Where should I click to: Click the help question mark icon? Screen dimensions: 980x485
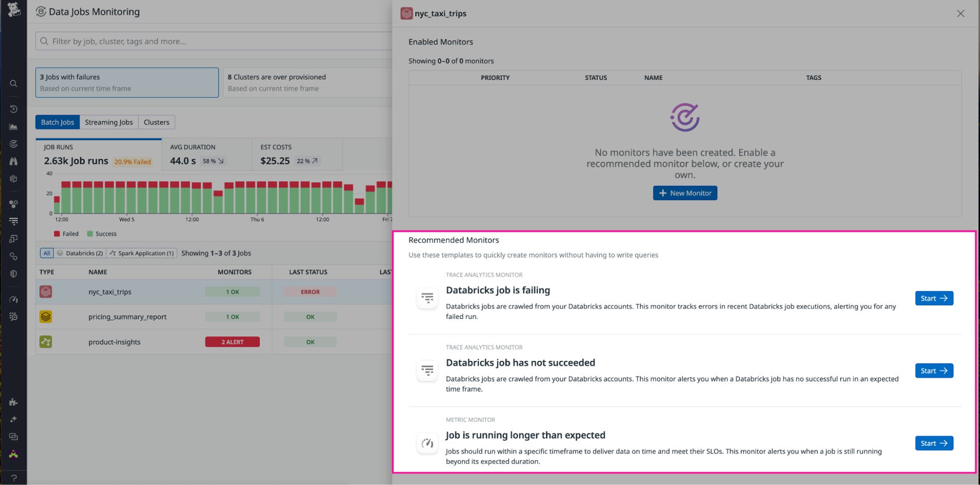pos(14,478)
